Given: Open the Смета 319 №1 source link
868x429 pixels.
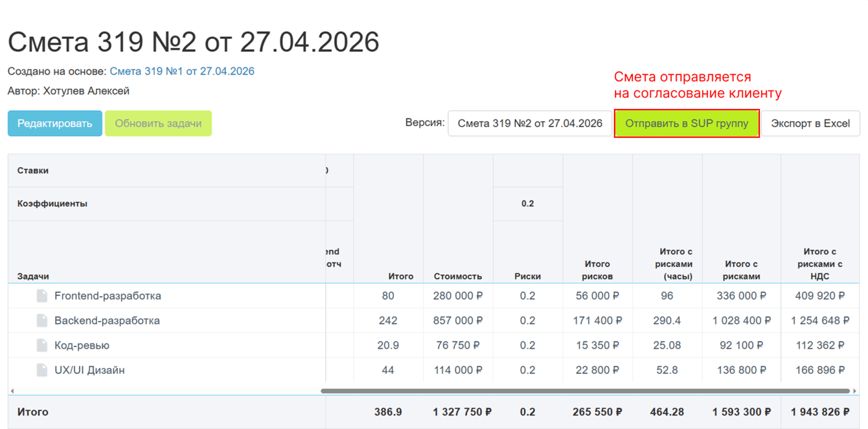Looking at the screenshot, I should coord(182,71).
